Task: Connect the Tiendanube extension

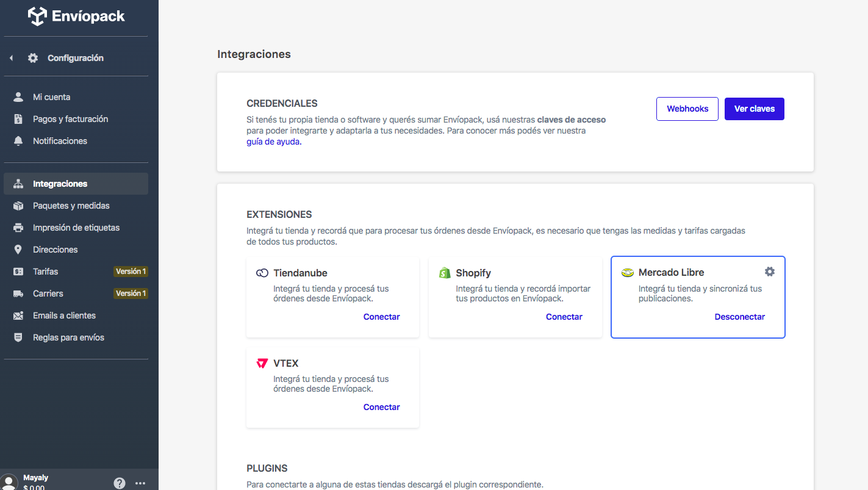Action: (382, 317)
